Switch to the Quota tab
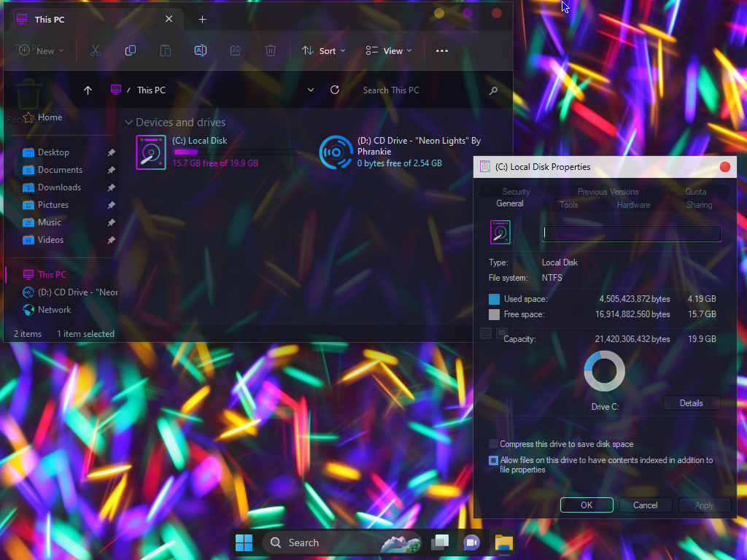The height and width of the screenshot is (560, 747). [695, 192]
